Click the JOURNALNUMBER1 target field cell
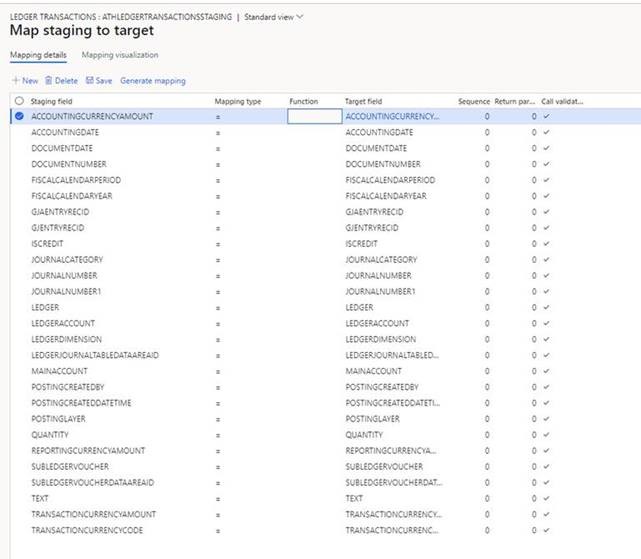This screenshot has width=641, height=559. click(379, 291)
